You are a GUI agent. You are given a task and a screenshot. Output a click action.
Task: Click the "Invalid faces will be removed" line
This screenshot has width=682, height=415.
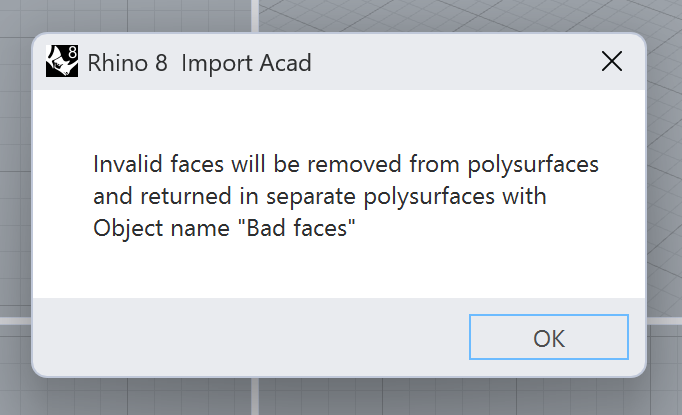pyautogui.click(x=346, y=163)
